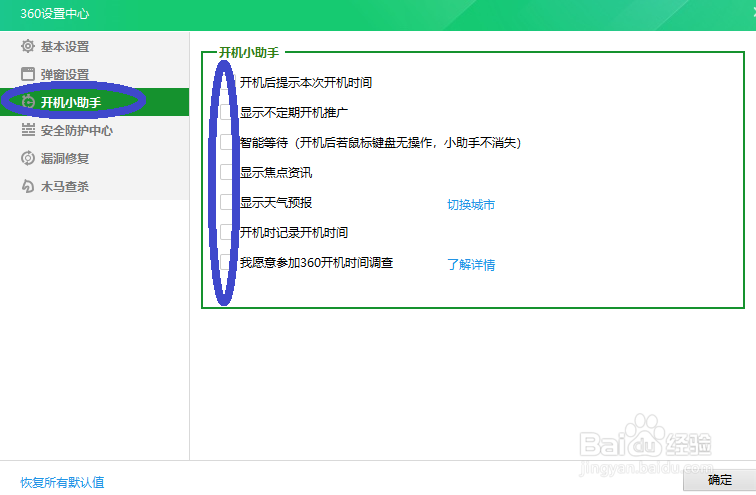This screenshot has width=756, height=495.
Task: Open the 弹窗设置 section
Action: click(94, 74)
